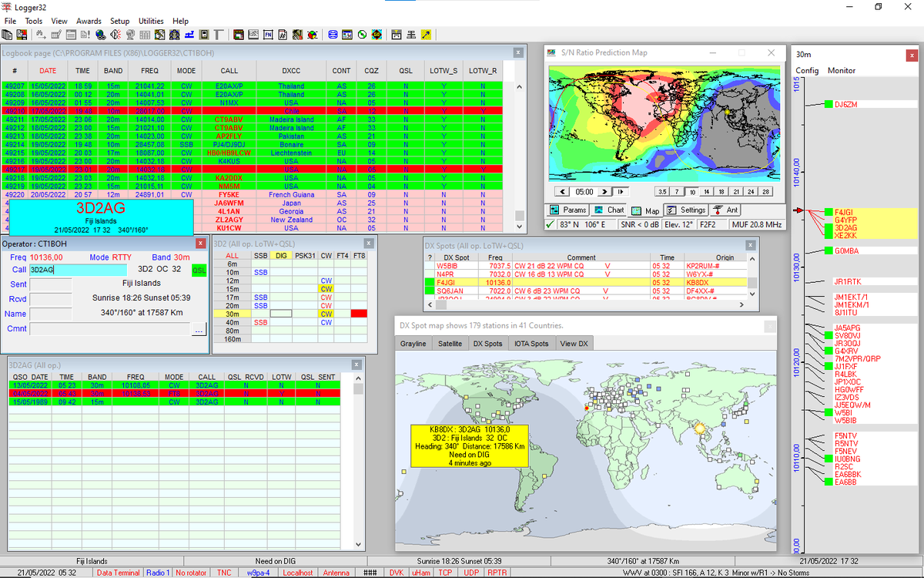This screenshot has height=578, width=924.
Task: Select the F4JGI row in DX Spots
Action: (x=587, y=282)
